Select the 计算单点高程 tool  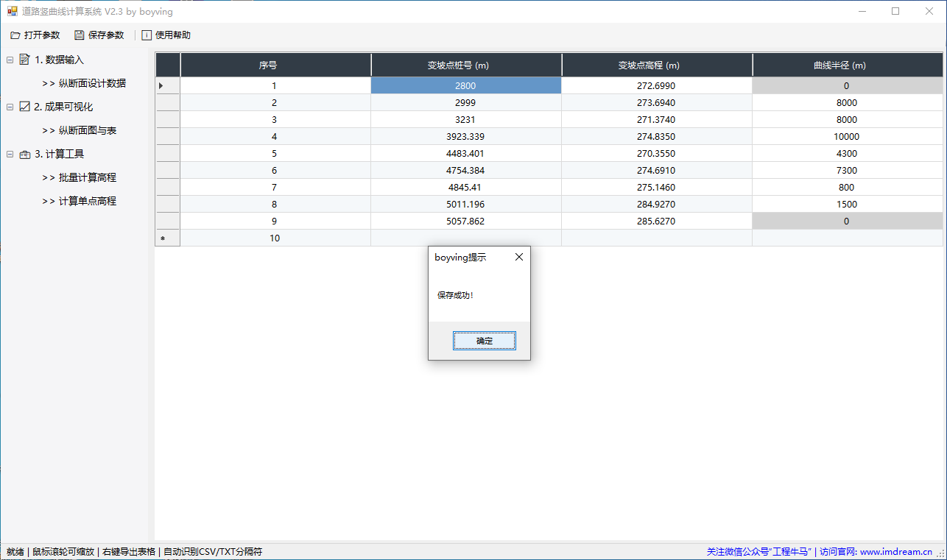click(87, 201)
